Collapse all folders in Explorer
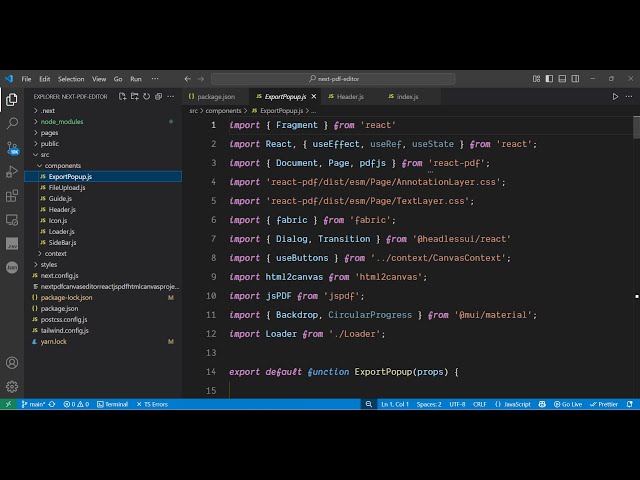This screenshot has width=640, height=480. coord(158,97)
